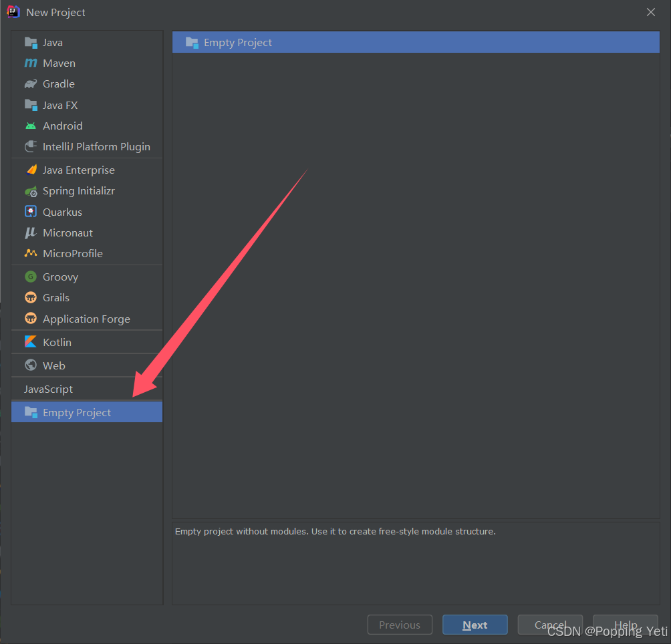Click the Gradle elephant icon
The image size is (671, 644).
click(x=31, y=84)
